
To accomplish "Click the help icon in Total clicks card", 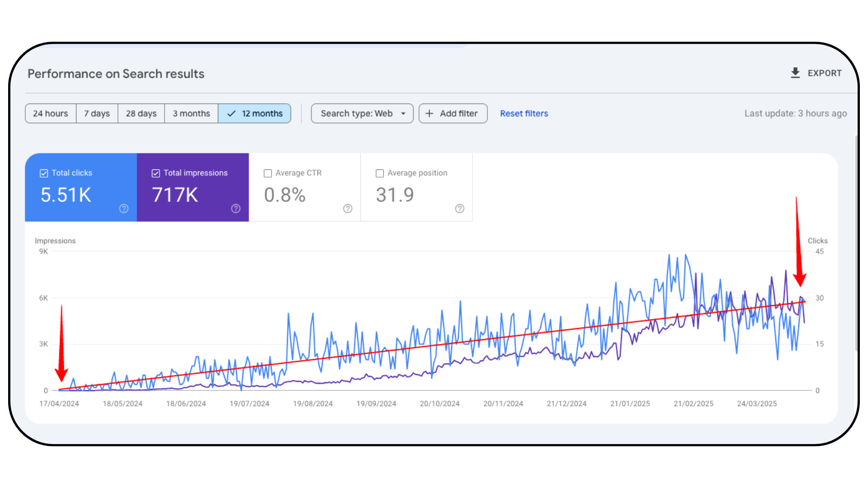I will tap(124, 208).
